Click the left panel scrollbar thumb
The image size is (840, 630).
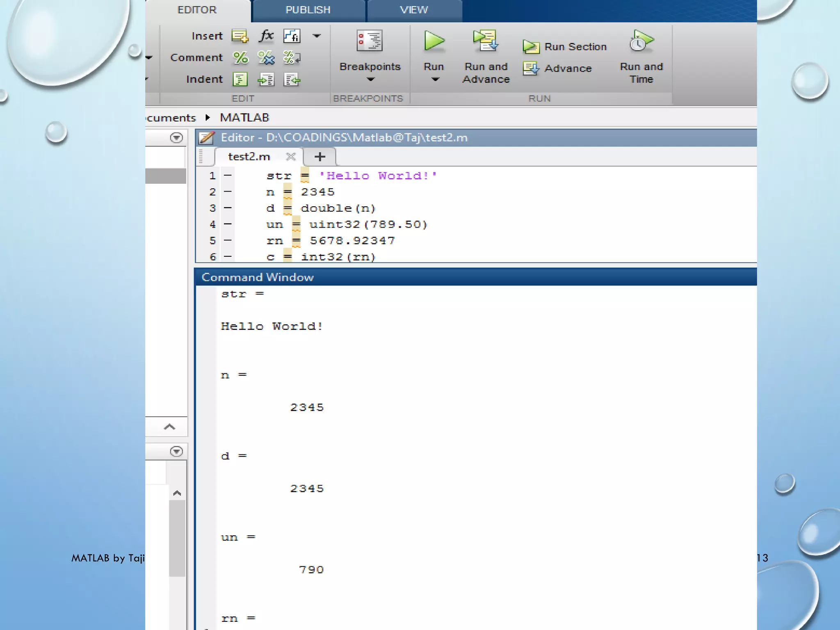177,539
